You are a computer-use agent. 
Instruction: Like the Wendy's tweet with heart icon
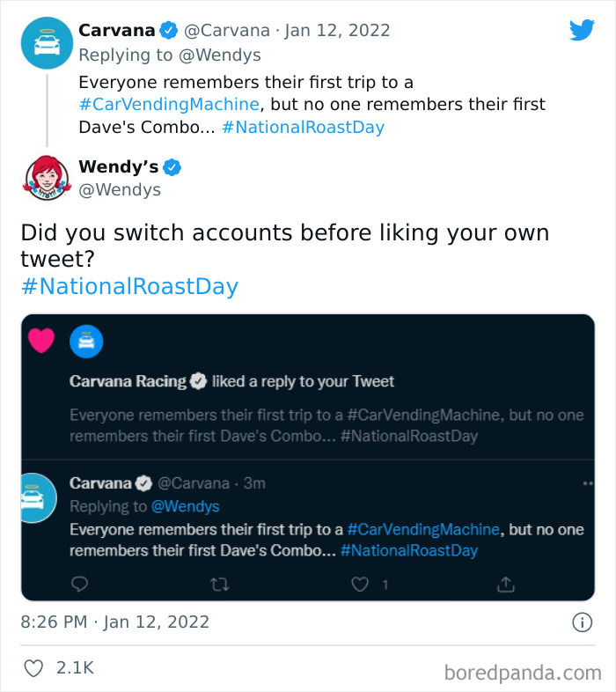[x=33, y=668]
